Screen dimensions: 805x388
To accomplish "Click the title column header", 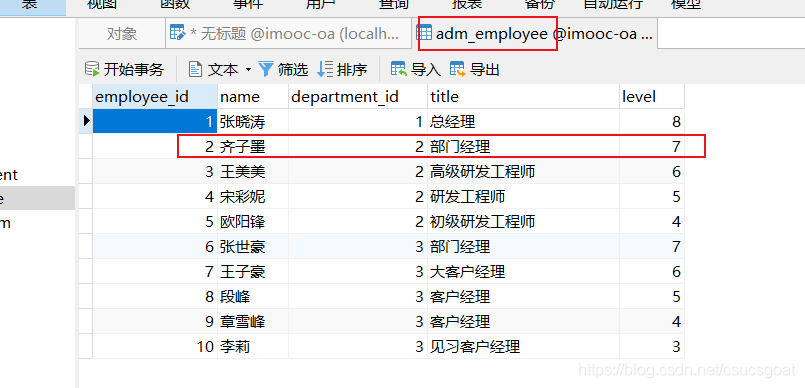I will point(523,96).
